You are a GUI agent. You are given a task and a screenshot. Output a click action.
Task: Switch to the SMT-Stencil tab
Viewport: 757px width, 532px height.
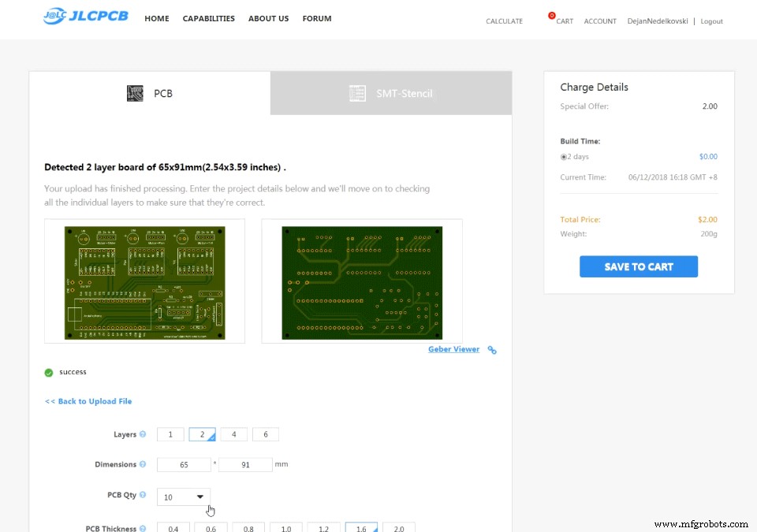[391, 93]
